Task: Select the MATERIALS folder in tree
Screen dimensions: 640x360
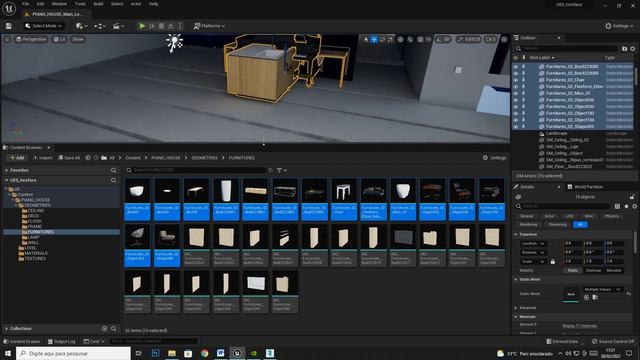Action: coord(36,253)
